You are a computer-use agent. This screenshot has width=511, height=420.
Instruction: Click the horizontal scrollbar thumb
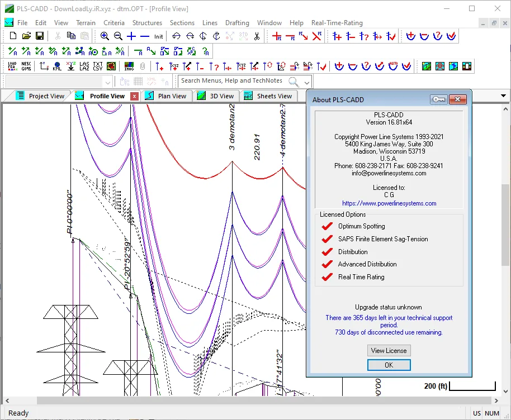(x=263, y=400)
